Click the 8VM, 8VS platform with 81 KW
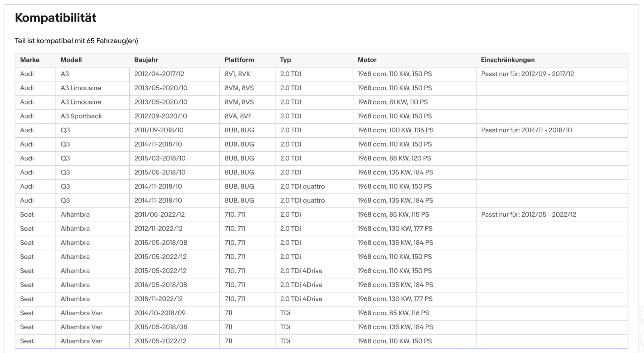The height and width of the screenshot is (353, 644). (x=239, y=102)
